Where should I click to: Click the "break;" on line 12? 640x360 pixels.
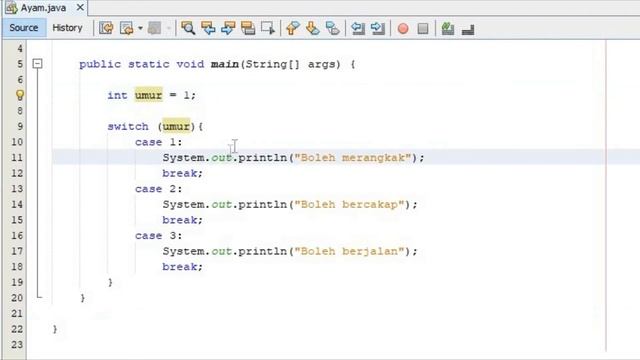click(x=182, y=173)
